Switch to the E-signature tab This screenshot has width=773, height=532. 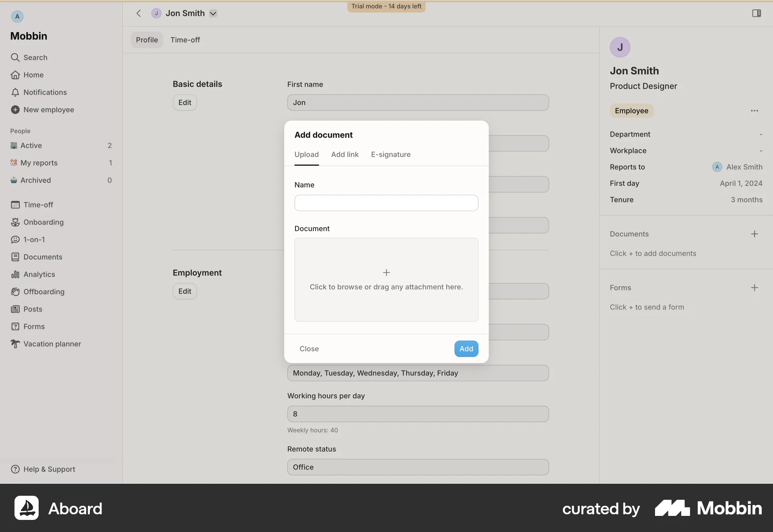(391, 154)
